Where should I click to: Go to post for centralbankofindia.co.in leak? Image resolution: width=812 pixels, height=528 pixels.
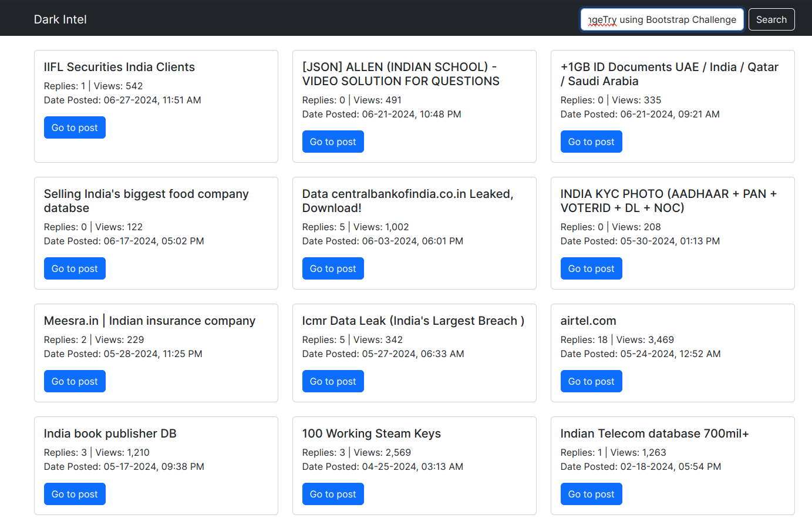pos(333,268)
